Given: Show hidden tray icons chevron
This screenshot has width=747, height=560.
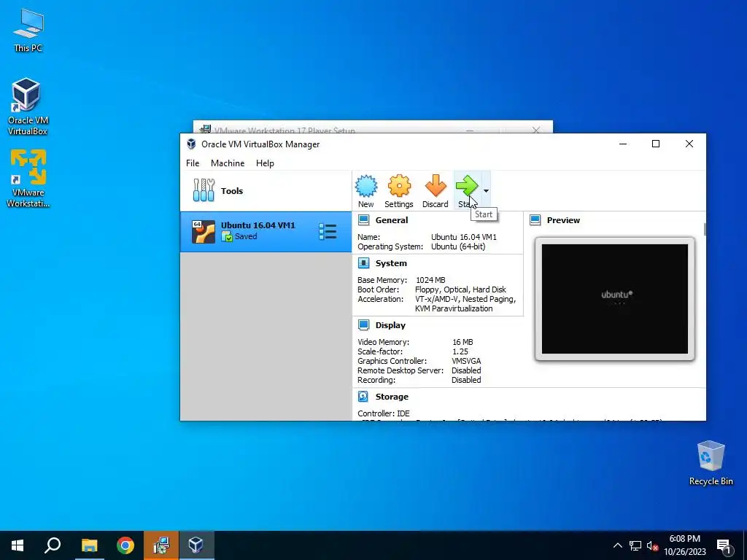Looking at the screenshot, I should click(x=617, y=545).
